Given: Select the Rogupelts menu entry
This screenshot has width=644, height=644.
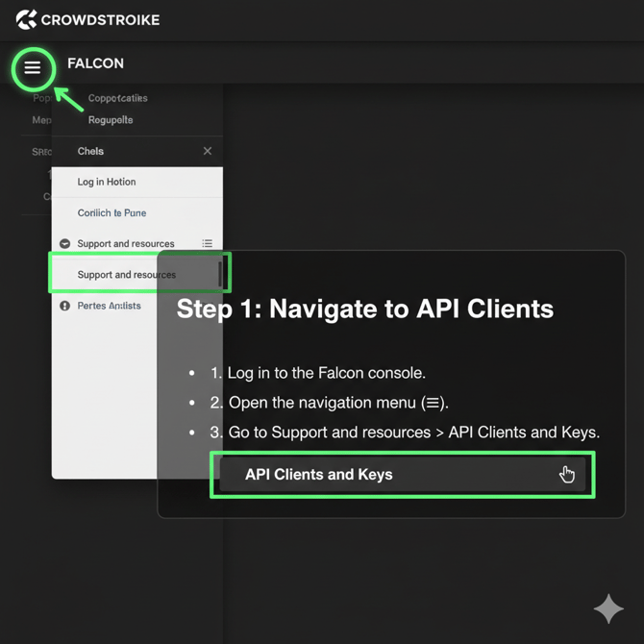Looking at the screenshot, I should (x=111, y=120).
